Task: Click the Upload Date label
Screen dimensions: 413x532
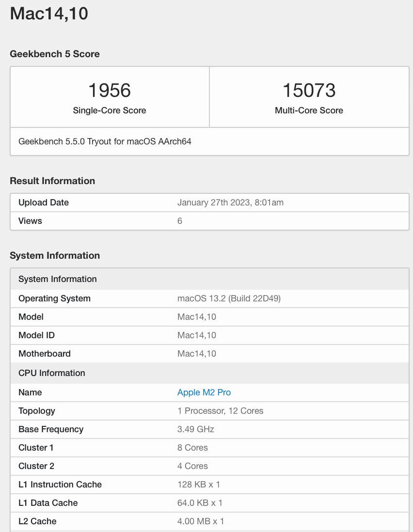Action: click(44, 203)
